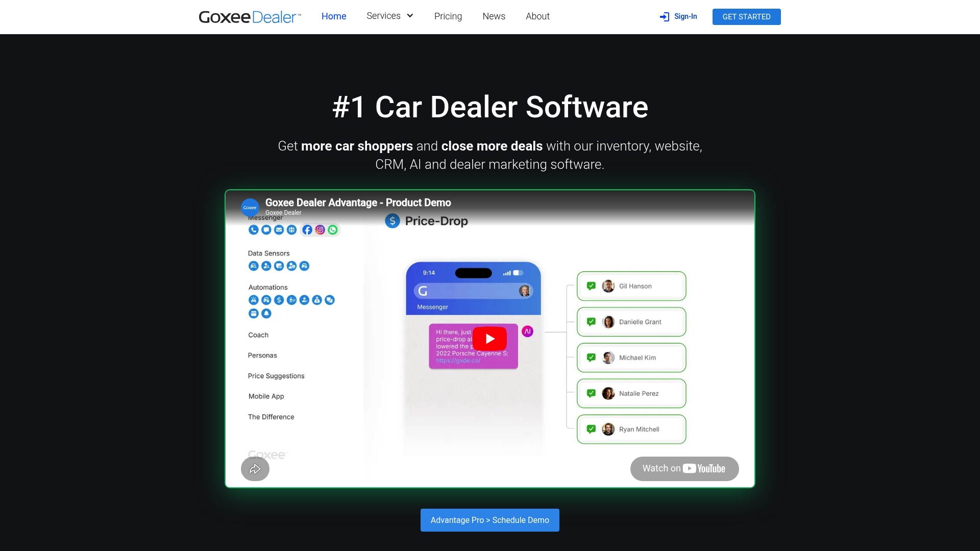
Task: Toggle the checkbox next to Natalie Perez
Action: click(591, 393)
